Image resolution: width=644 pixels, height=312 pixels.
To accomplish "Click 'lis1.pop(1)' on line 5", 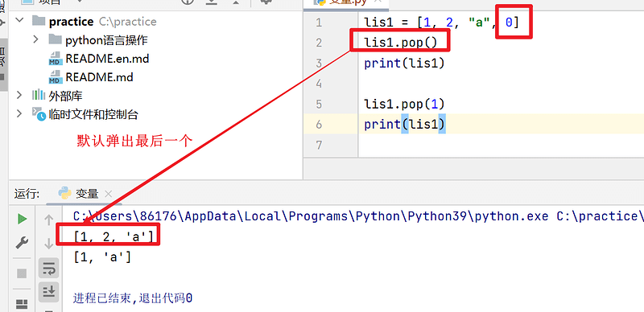I will (405, 105).
